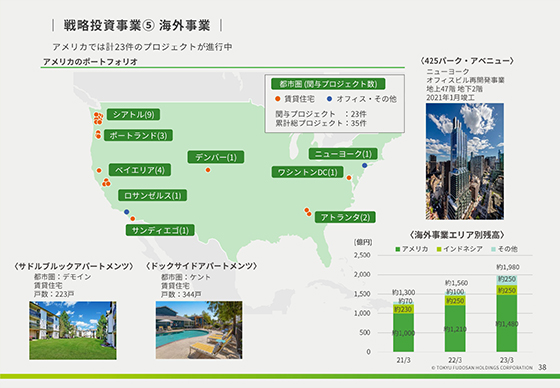Image resolution: width=560 pixels, height=388 pixels.
Task: Open the ドックサイド apartments pool photo
Action: 199,330
